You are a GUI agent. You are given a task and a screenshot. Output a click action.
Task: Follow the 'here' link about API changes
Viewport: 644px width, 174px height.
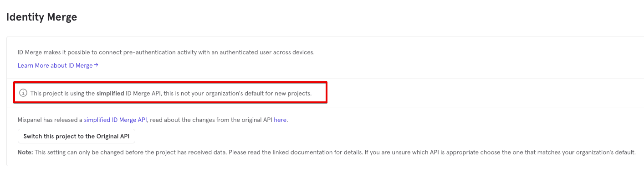coord(280,120)
